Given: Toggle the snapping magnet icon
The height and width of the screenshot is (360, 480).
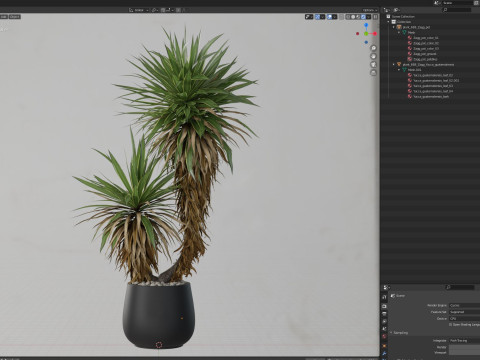Looking at the screenshot, I should click(163, 10).
